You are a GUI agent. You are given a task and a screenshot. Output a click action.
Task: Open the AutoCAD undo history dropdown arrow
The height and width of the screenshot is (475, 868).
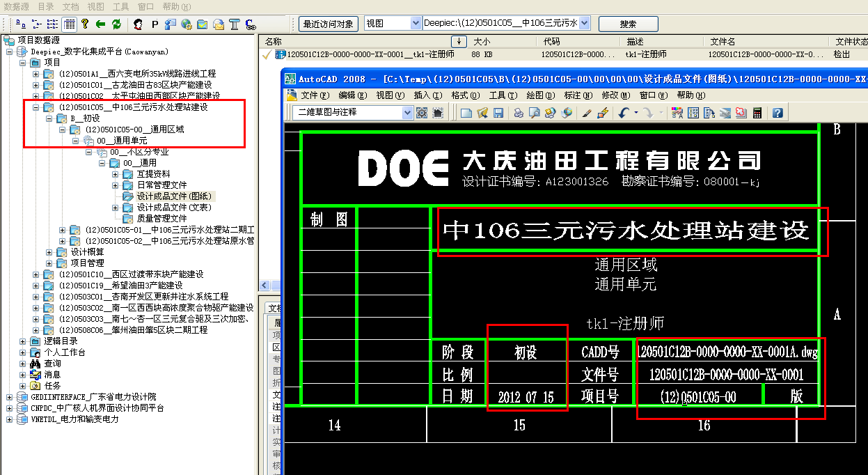[x=636, y=113]
